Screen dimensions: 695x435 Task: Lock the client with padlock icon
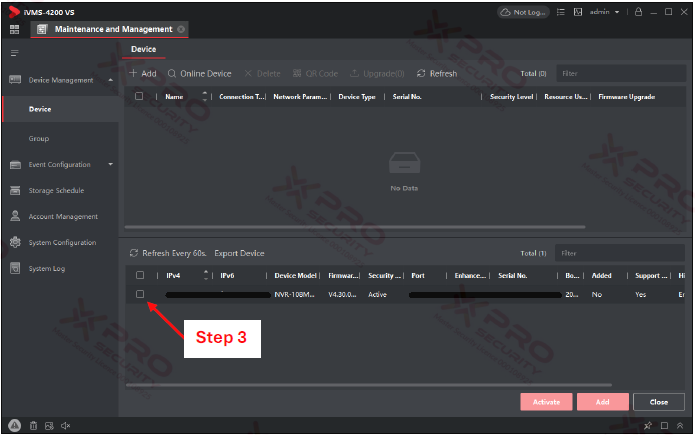coord(638,12)
